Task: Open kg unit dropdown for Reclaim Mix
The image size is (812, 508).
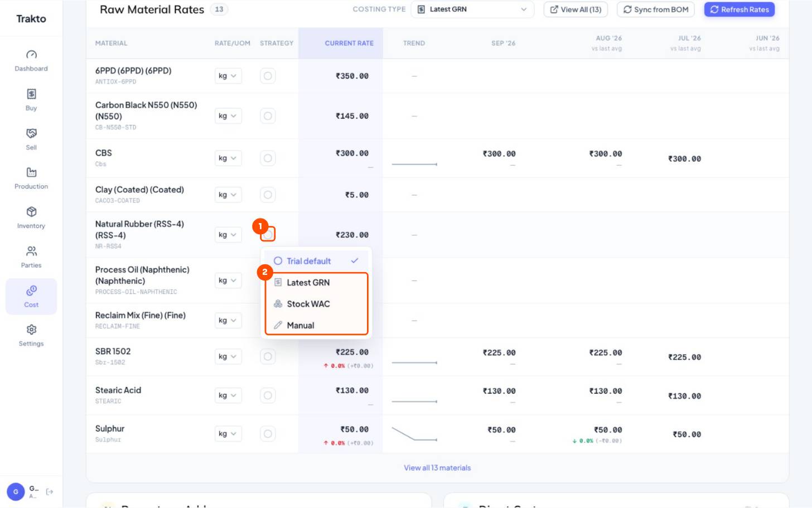Action: click(228, 321)
